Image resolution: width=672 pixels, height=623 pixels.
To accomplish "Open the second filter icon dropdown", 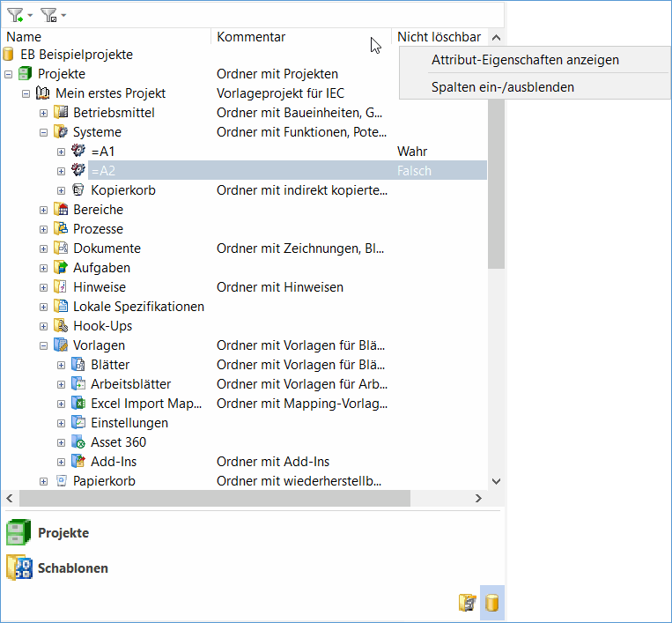I will coord(63,16).
